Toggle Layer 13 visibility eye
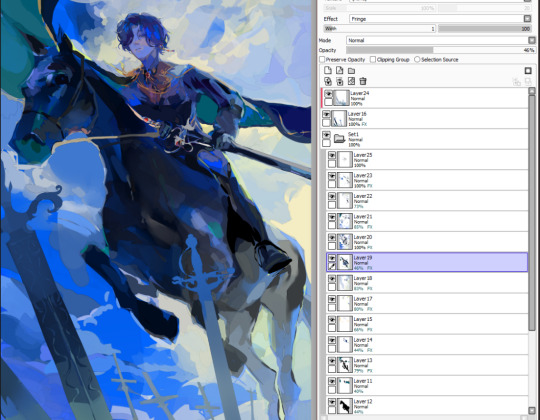The height and width of the screenshot is (420, 540). pos(332,361)
